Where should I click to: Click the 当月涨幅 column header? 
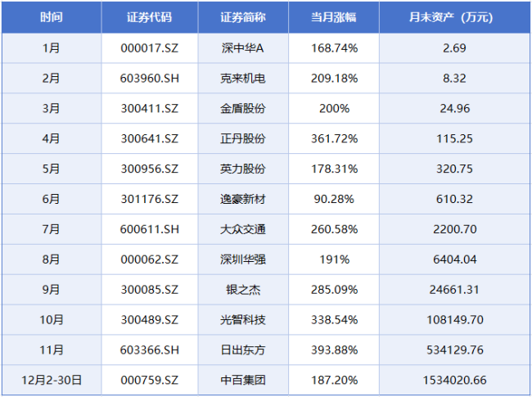tap(334, 17)
